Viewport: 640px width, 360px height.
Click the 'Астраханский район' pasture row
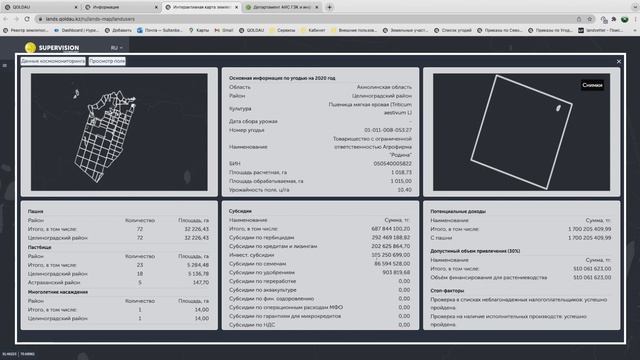[x=118, y=282]
